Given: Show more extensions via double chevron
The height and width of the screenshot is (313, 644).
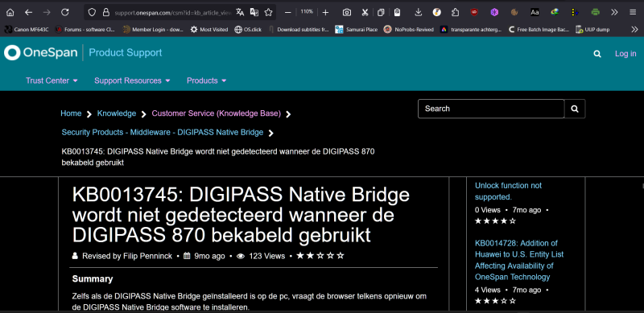Looking at the screenshot, I should [x=614, y=12].
